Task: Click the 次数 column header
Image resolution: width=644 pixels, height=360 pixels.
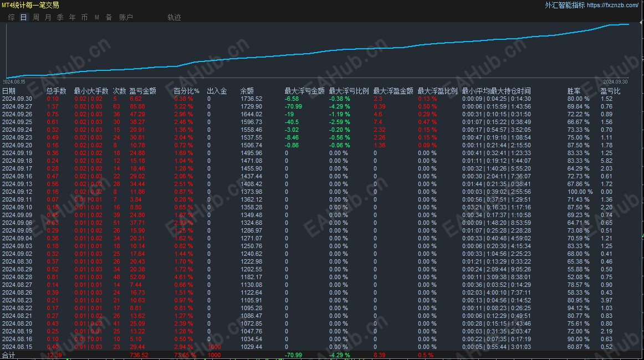Action: point(120,91)
